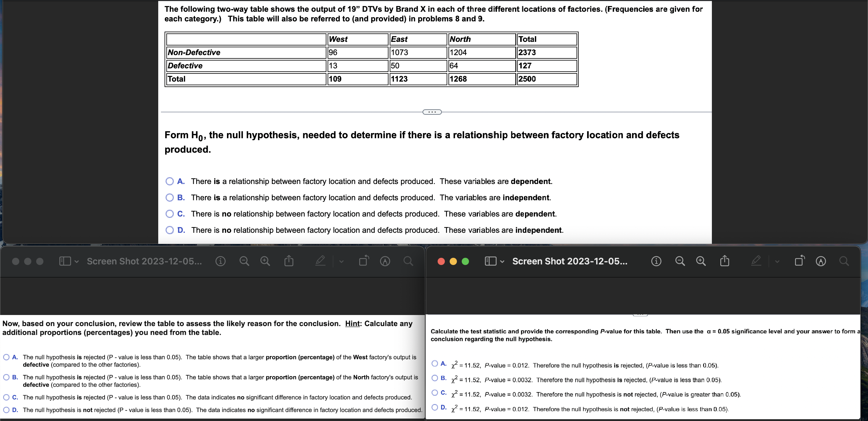Viewport: 868px width, 421px height.
Task: Choose option A with P-value = 0.012 rejected
Action: tap(435, 363)
